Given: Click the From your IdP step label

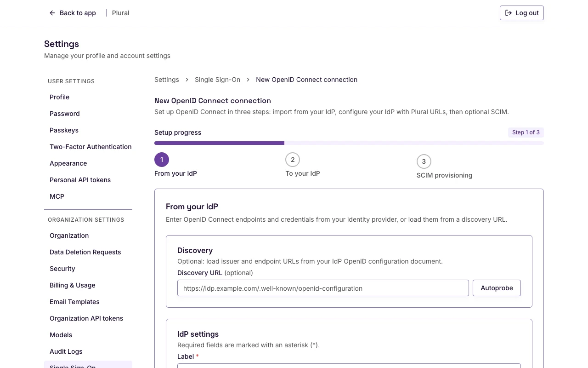Looking at the screenshot, I should (175, 173).
